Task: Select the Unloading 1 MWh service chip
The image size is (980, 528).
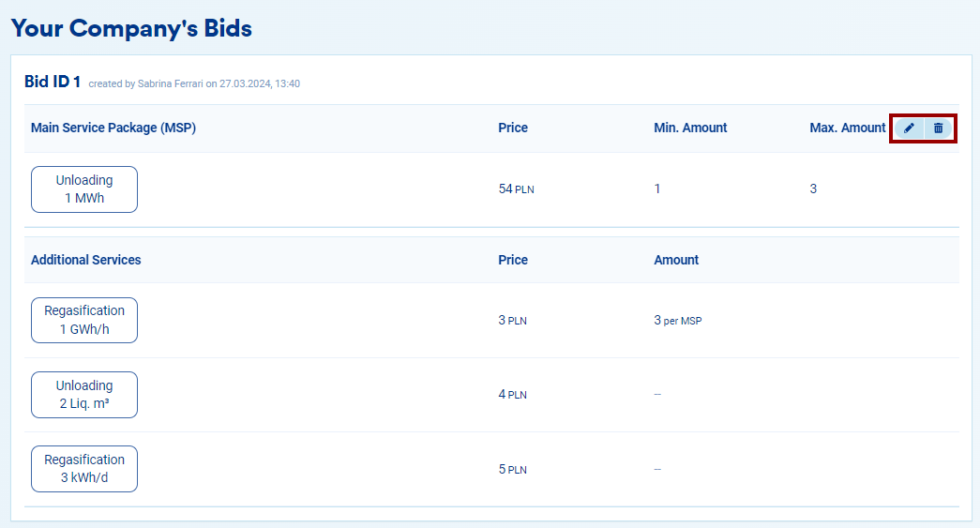Action: (84, 189)
